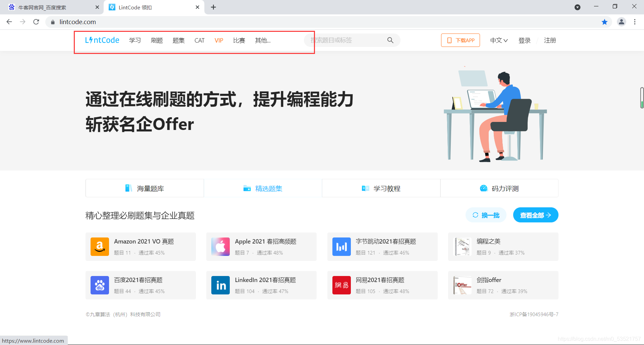This screenshot has width=644, height=345.
Task: Expand the 中文 language dropdown
Action: pos(499,40)
